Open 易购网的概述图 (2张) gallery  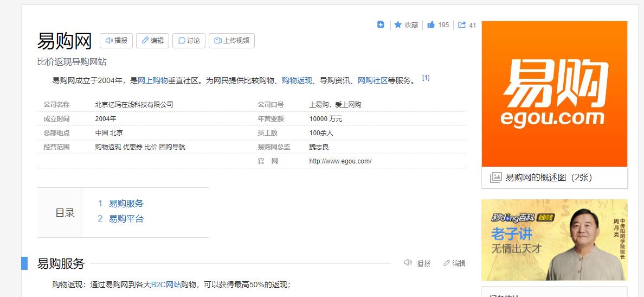549,178
